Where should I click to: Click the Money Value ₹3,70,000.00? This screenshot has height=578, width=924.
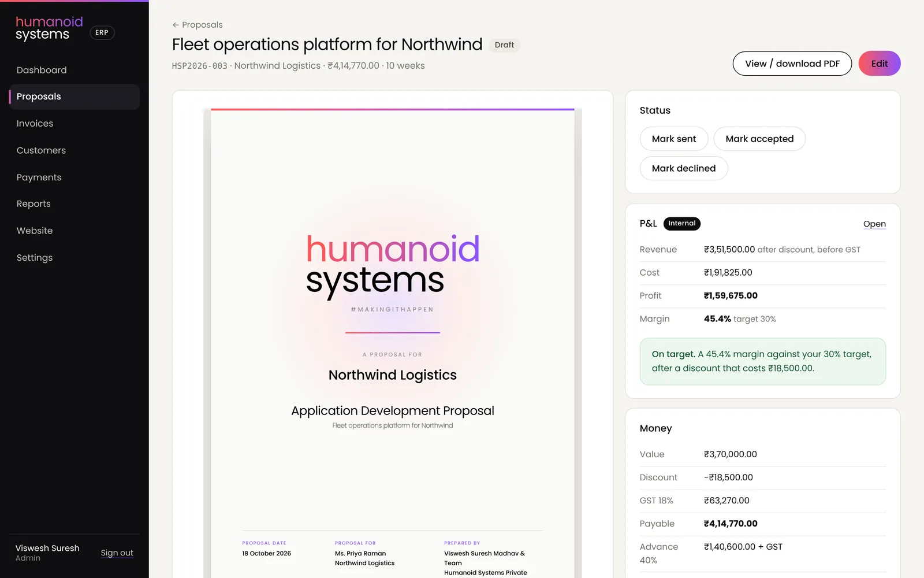[731, 454]
